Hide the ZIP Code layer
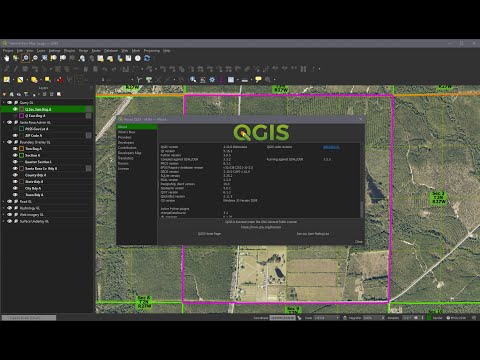 (15, 135)
